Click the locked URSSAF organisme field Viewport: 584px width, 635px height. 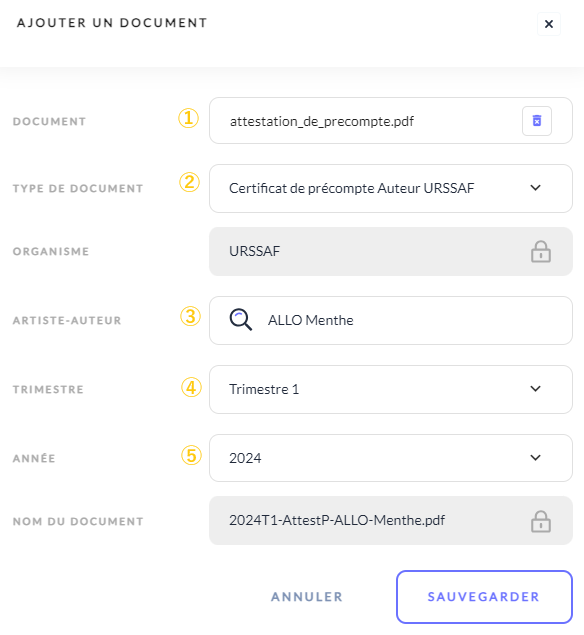pos(391,251)
